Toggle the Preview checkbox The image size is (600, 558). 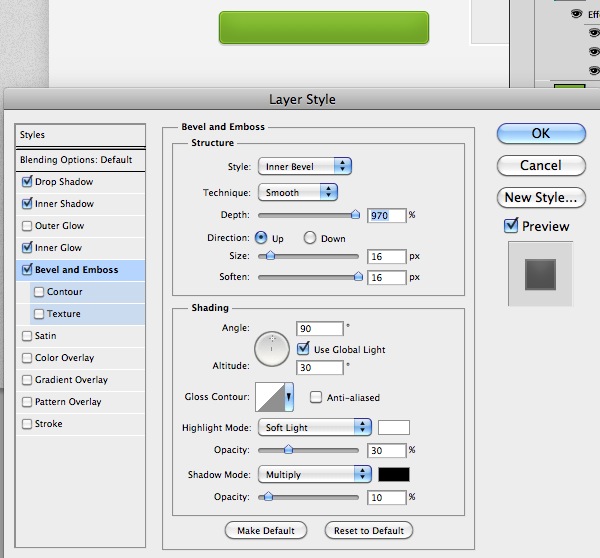(x=511, y=225)
